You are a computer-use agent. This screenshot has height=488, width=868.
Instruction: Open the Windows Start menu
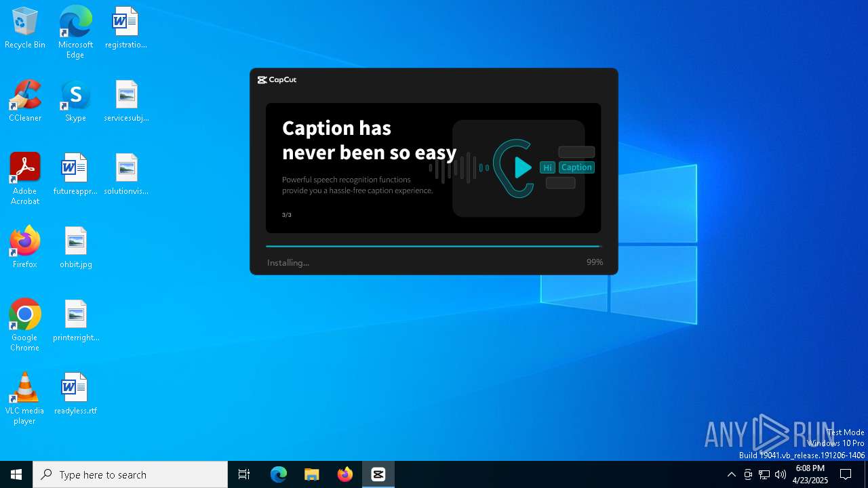pos(16,474)
